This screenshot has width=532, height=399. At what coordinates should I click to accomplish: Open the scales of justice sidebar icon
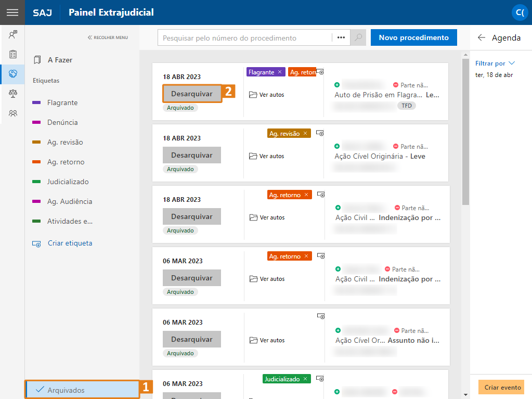click(x=13, y=93)
